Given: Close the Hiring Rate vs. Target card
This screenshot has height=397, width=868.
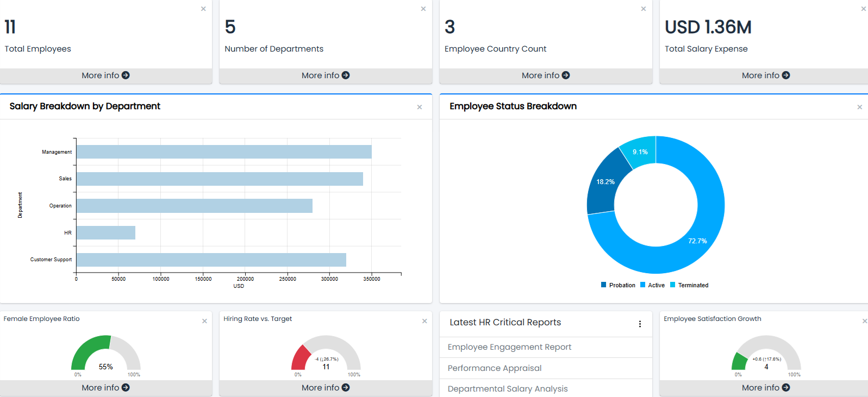Looking at the screenshot, I should (425, 321).
